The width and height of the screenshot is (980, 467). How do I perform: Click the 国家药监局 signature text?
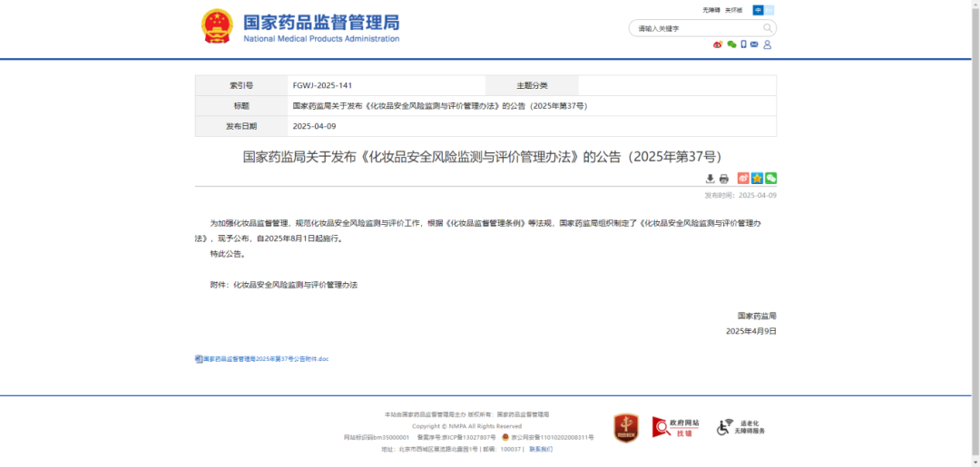[x=757, y=316]
